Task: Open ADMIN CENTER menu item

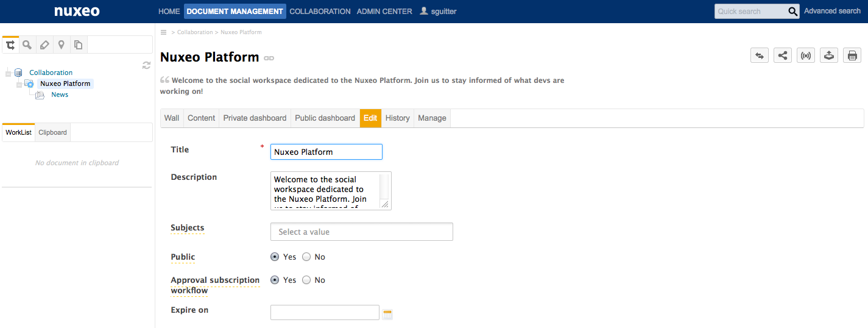Action: [384, 11]
